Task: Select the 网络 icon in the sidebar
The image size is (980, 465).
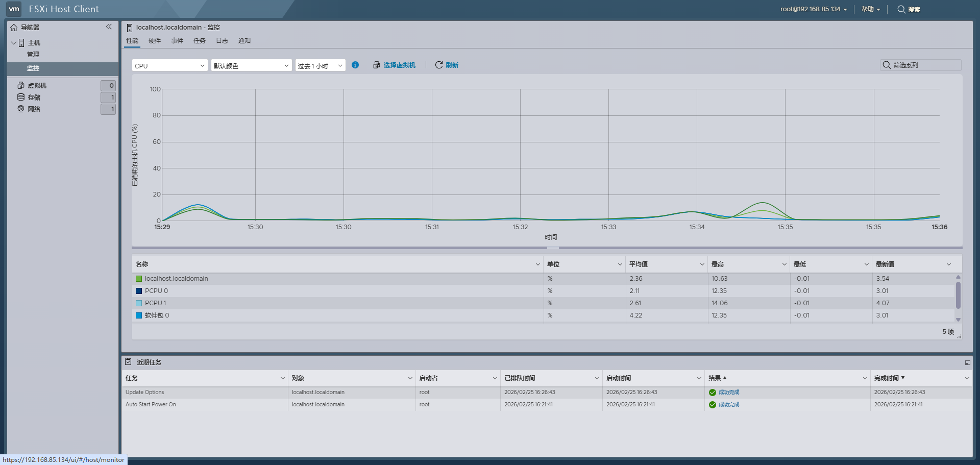Action: pos(21,109)
